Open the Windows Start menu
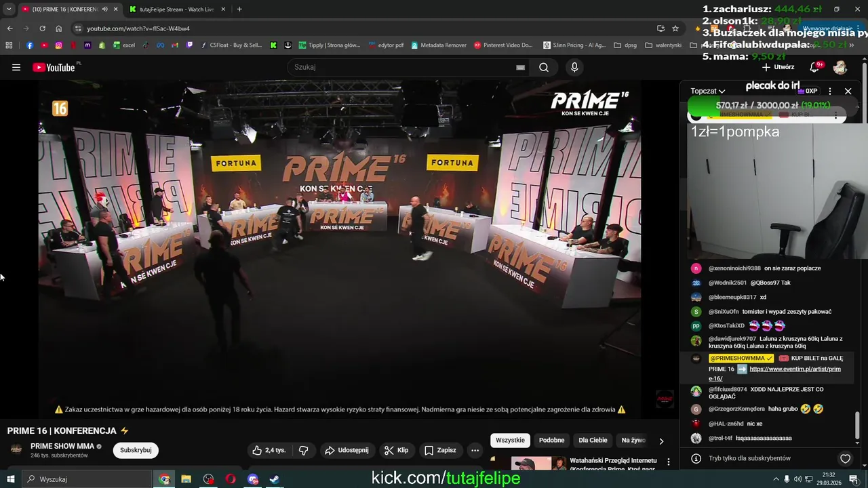868x488 pixels. click(10, 479)
